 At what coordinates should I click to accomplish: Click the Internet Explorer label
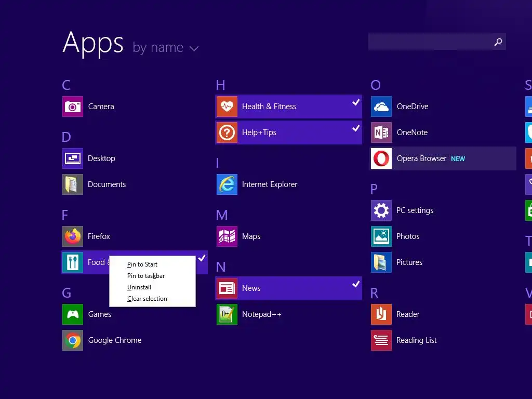[x=270, y=184]
